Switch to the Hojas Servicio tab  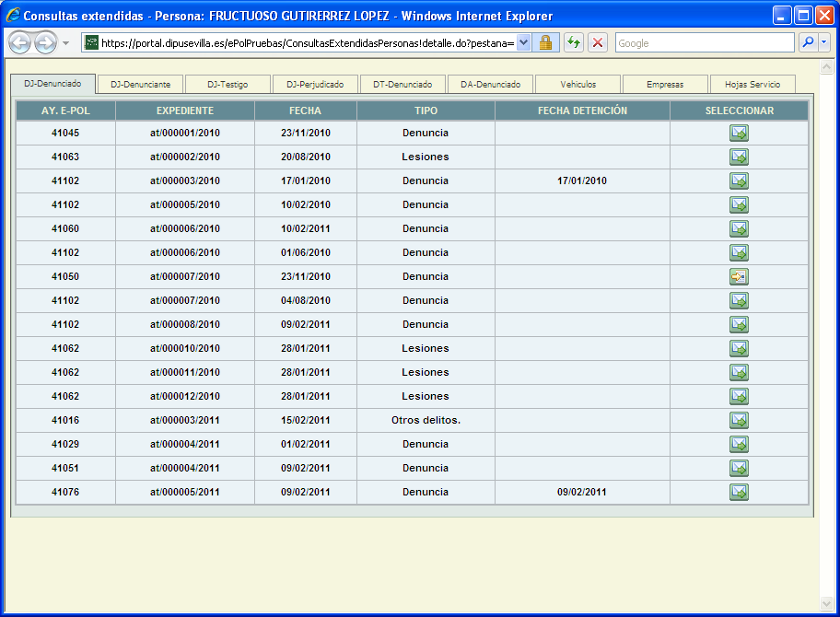752,85
